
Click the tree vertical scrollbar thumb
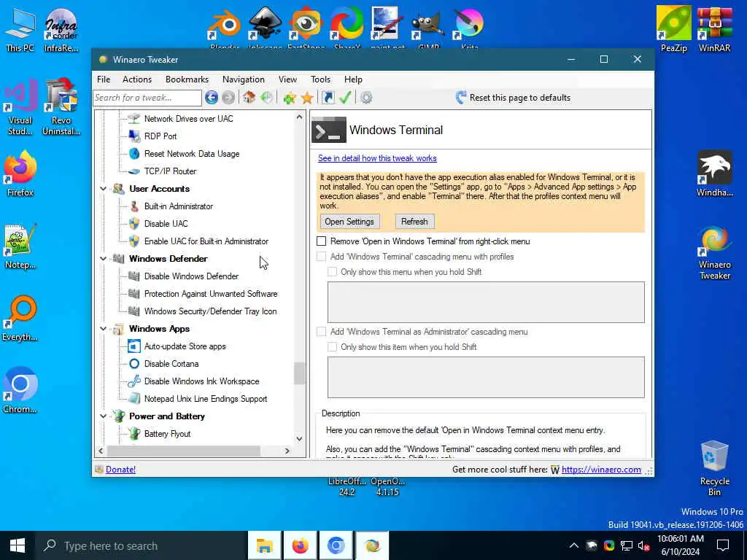(299, 373)
